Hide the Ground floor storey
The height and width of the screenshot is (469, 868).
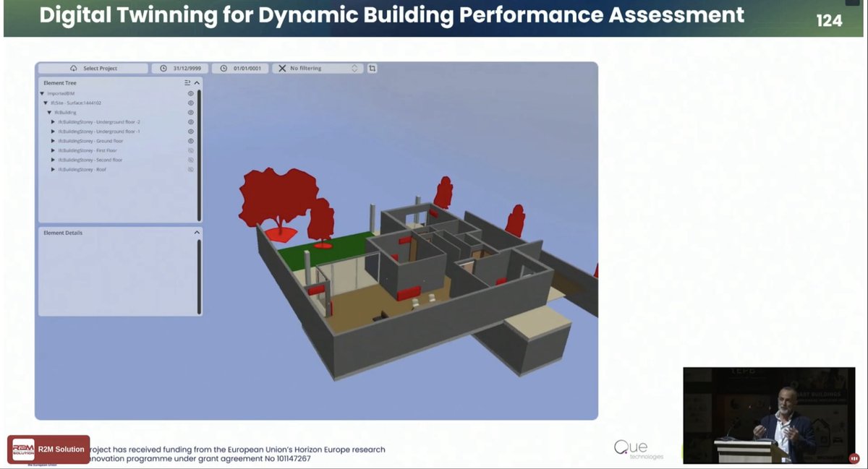tap(191, 140)
